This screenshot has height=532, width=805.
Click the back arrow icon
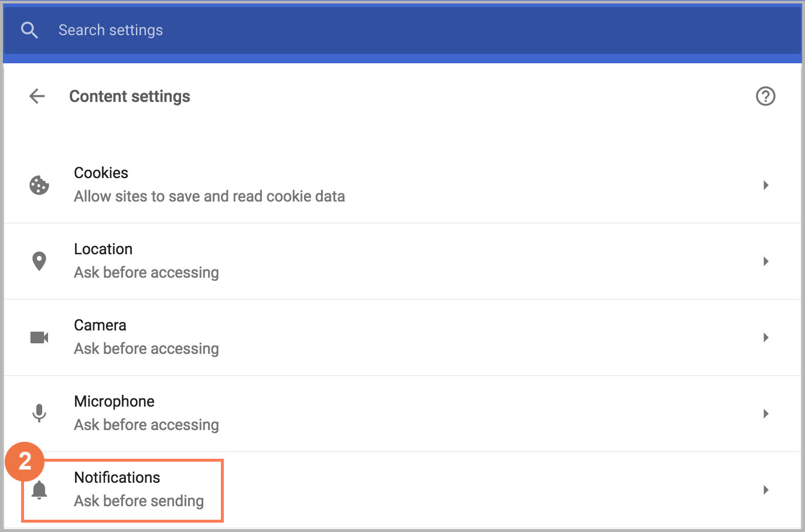[x=37, y=96]
